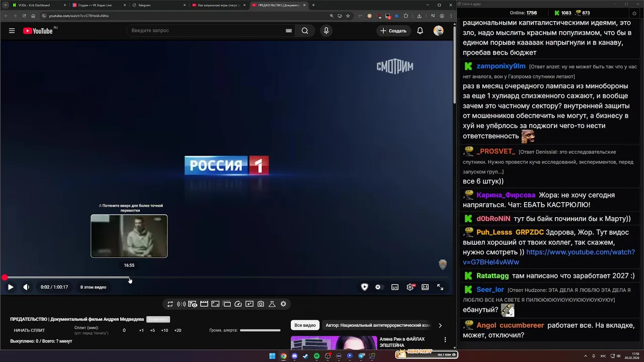Click the address bar URL

click(x=78, y=16)
